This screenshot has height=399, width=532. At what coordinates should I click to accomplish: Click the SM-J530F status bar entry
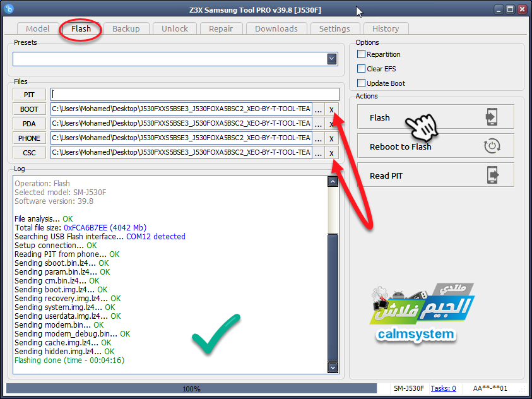pos(409,388)
